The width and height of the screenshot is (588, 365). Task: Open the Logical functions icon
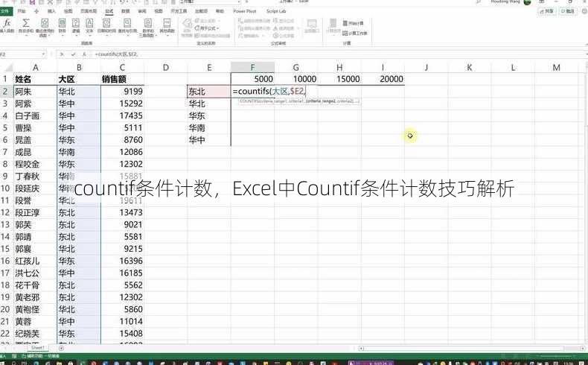[x=76, y=25]
